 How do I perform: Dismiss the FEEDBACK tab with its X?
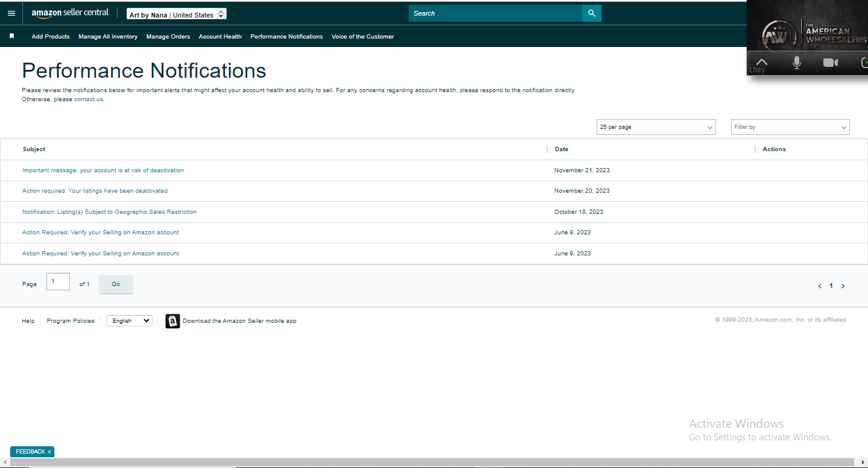[49, 452]
